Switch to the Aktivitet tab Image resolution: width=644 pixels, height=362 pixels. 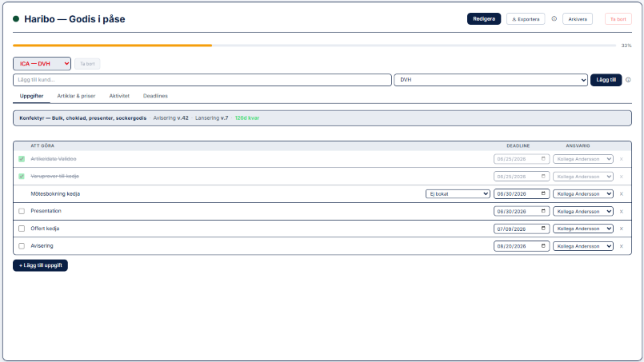pyautogui.click(x=119, y=96)
